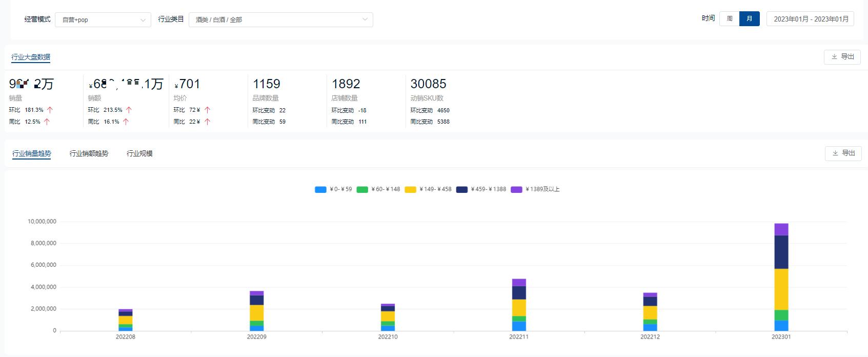Select 月 time granularity
The width and height of the screenshot is (868, 357).
pos(749,19)
